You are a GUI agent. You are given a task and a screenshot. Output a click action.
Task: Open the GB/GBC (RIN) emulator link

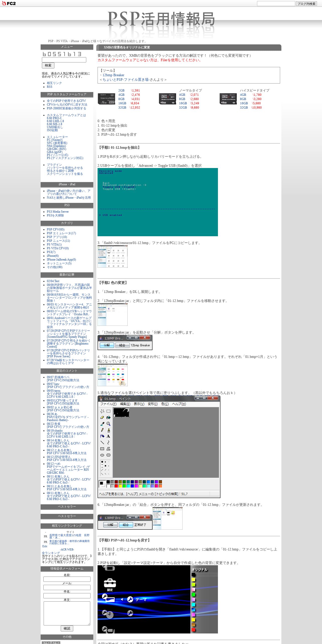click(x=56, y=149)
